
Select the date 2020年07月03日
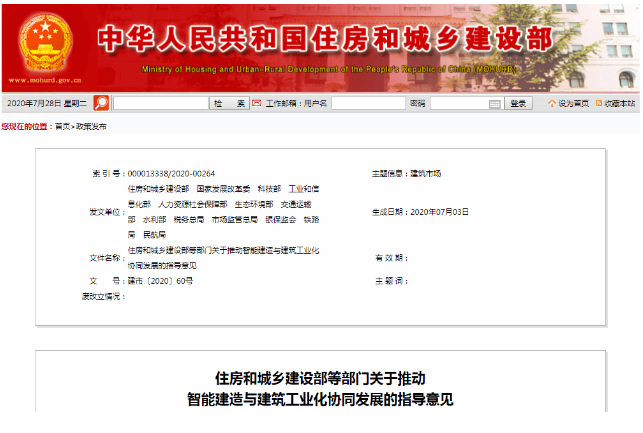tap(440, 212)
